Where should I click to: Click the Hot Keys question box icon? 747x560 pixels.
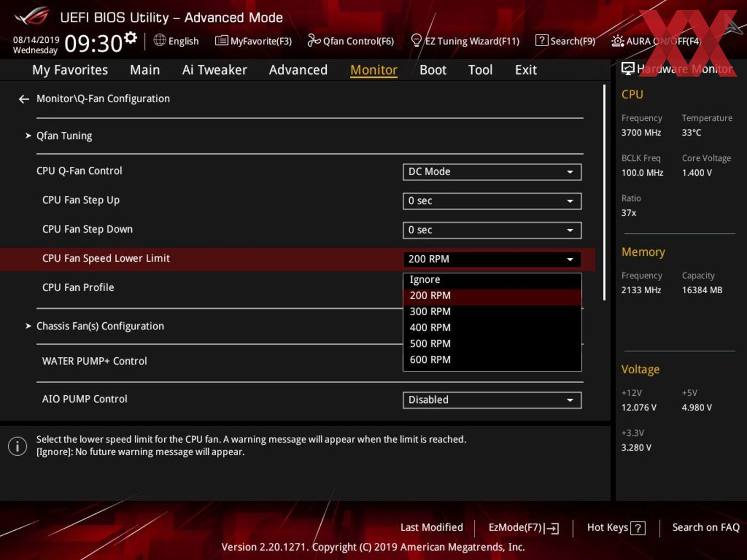coord(638,528)
